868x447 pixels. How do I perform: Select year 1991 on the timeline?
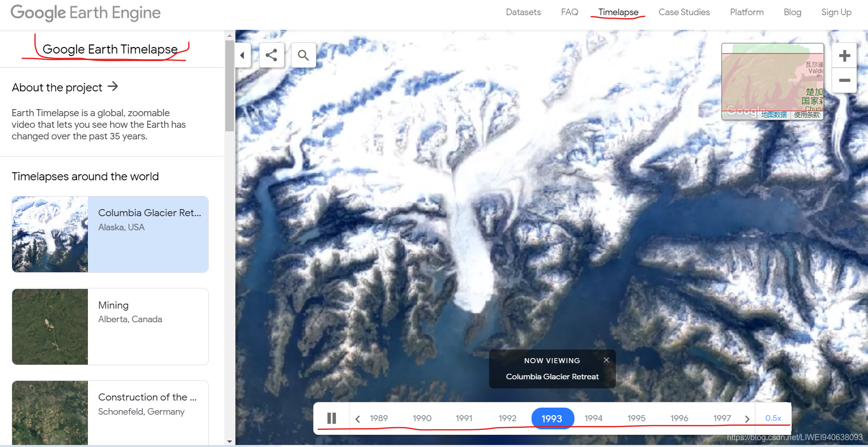464,418
